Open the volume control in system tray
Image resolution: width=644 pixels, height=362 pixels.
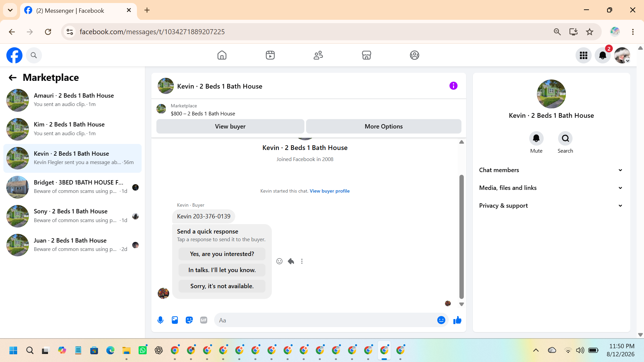[x=580, y=350]
